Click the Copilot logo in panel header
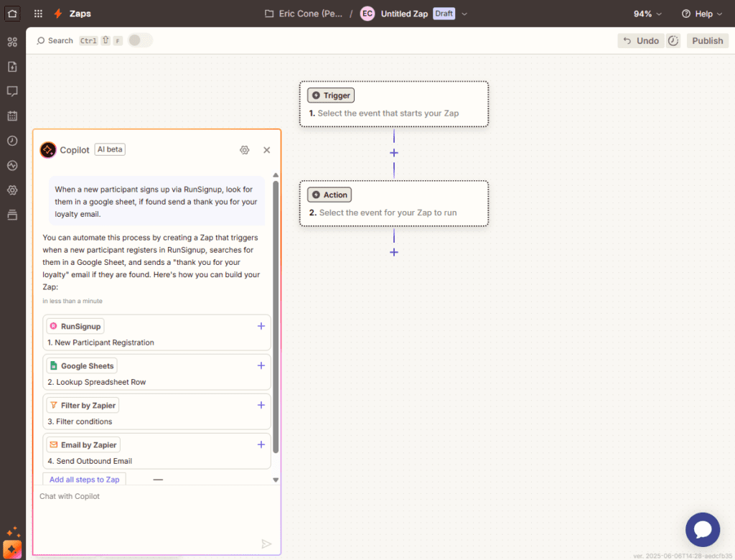The width and height of the screenshot is (735, 560). (48, 150)
